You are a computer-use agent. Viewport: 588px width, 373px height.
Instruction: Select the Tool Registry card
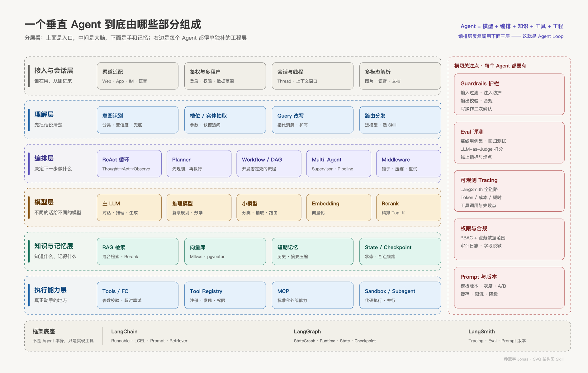(x=225, y=295)
